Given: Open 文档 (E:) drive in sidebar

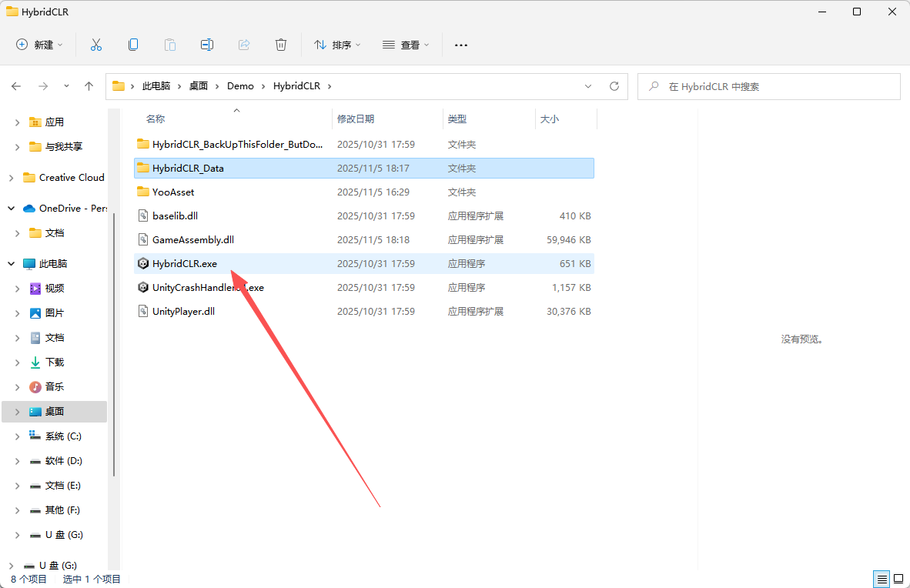Looking at the screenshot, I should (62, 486).
